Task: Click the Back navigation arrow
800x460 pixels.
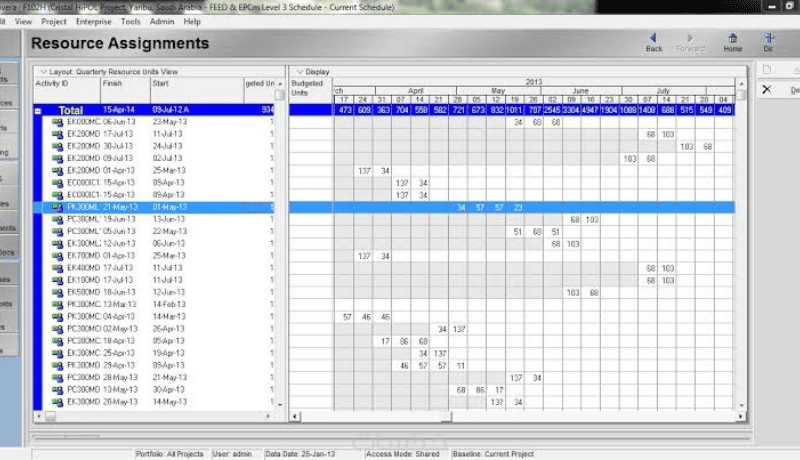Action: coord(654,42)
